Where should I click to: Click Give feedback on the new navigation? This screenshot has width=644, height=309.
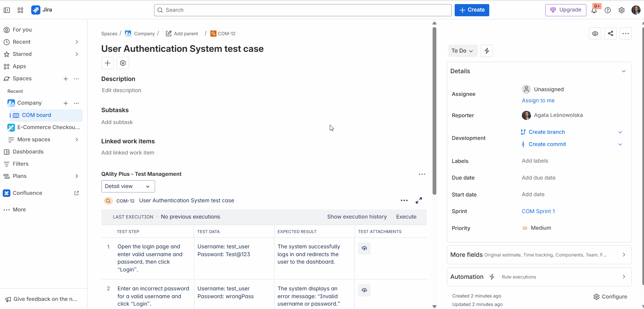click(42, 299)
